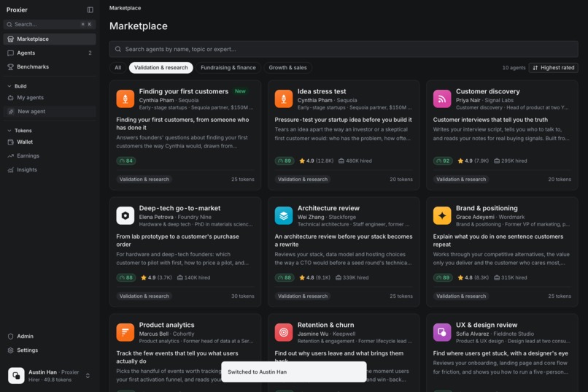588x392 pixels.
Task: Click the Marketplace storefront icon in sidebar
Action: pyautogui.click(x=10, y=39)
